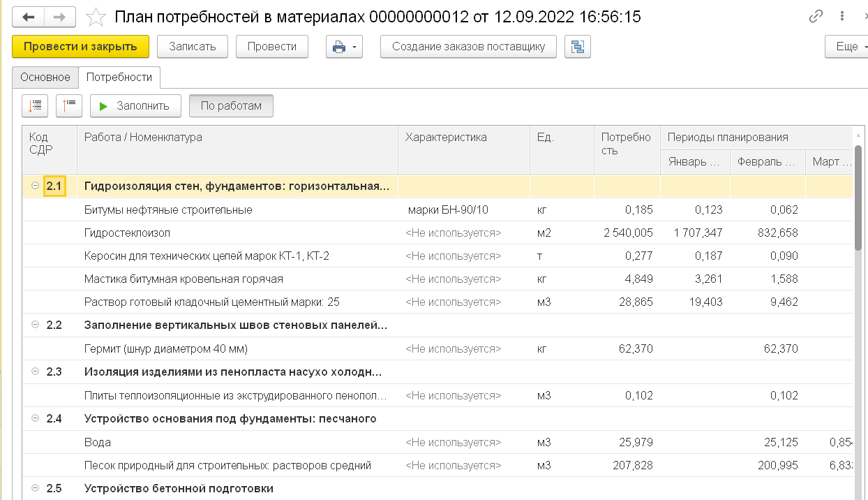Open the document structure icon button
The height and width of the screenshot is (500, 868).
pos(577,47)
